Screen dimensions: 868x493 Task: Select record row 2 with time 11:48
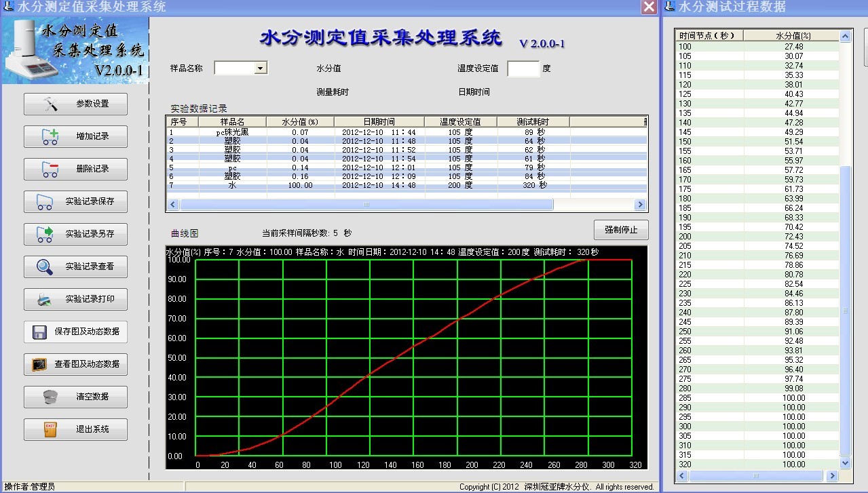click(x=406, y=141)
